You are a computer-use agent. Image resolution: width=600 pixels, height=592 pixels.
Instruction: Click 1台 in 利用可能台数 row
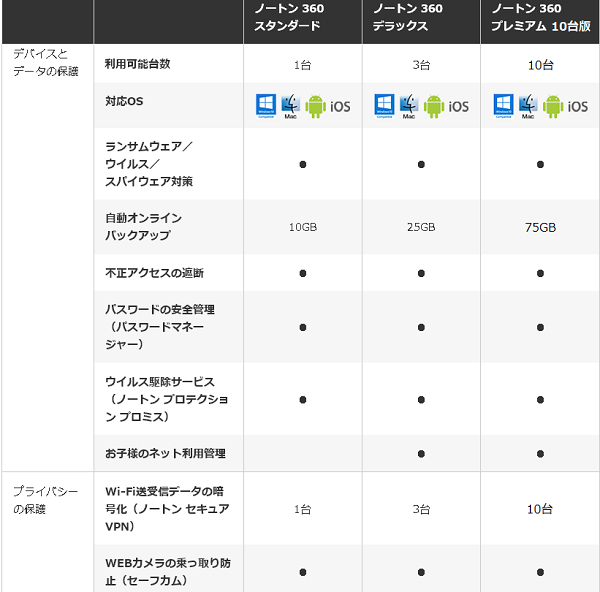[x=302, y=65]
